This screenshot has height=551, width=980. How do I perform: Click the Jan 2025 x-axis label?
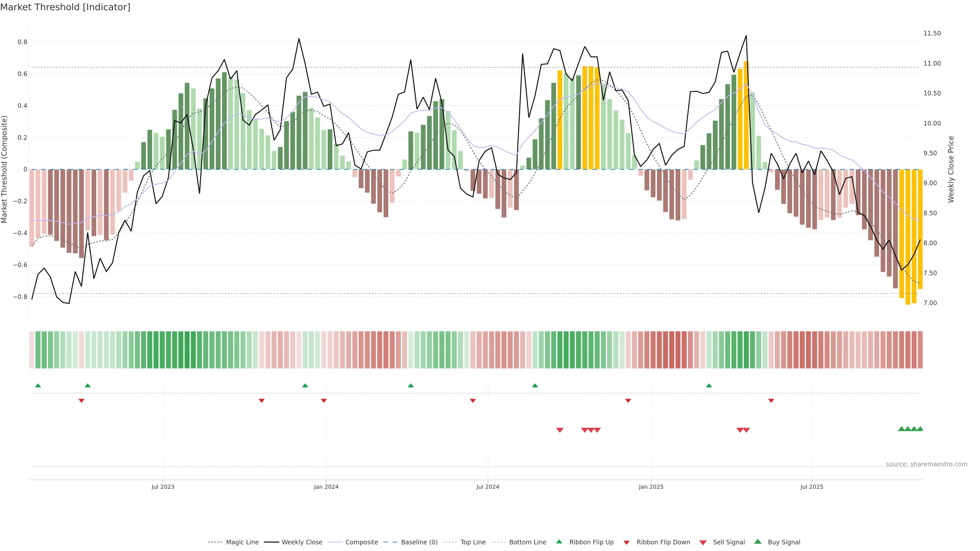pyautogui.click(x=651, y=487)
